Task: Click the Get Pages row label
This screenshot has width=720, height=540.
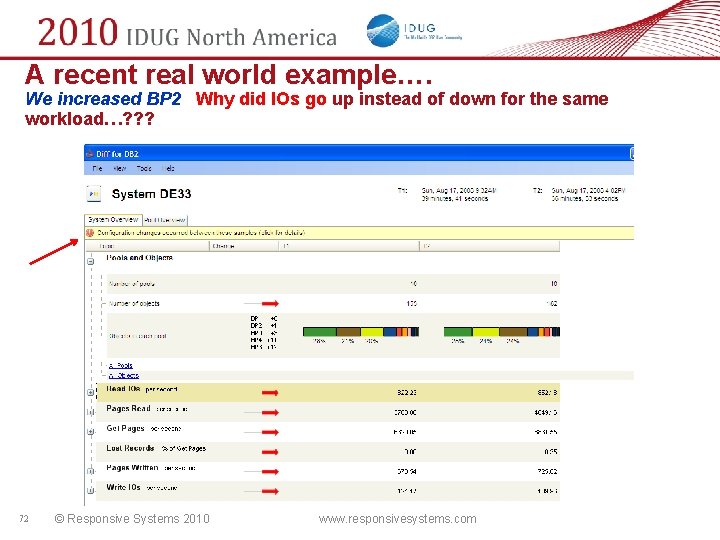Action: click(144, 428)
